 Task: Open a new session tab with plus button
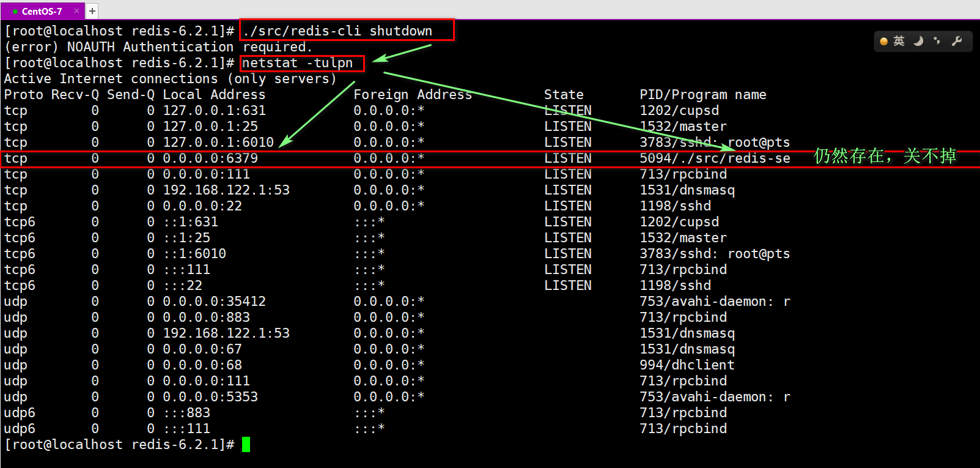pyautogui.click(x=92, y=11)
